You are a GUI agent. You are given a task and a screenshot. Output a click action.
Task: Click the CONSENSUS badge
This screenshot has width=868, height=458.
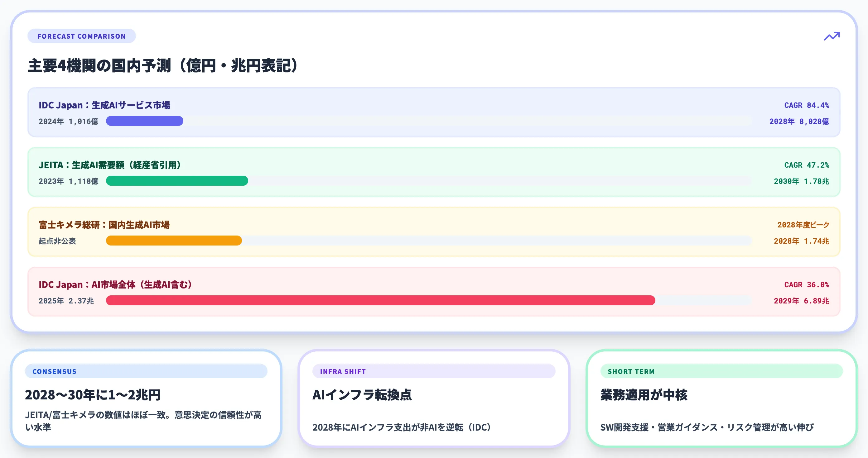[146, 371]
